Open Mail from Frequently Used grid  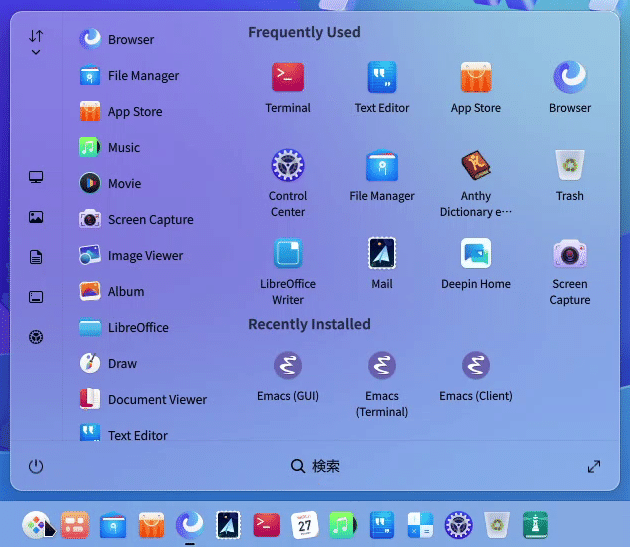point(382,263)
